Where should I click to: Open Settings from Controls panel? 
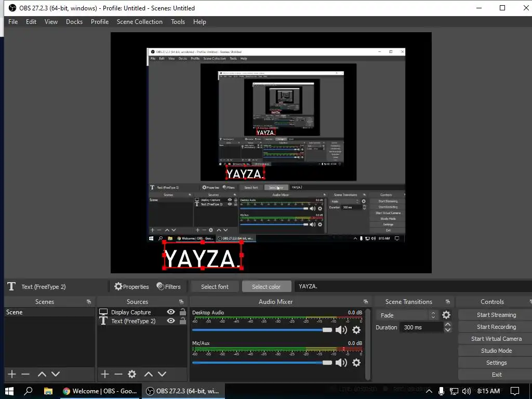pyautogui.click(x=496, y=362)
